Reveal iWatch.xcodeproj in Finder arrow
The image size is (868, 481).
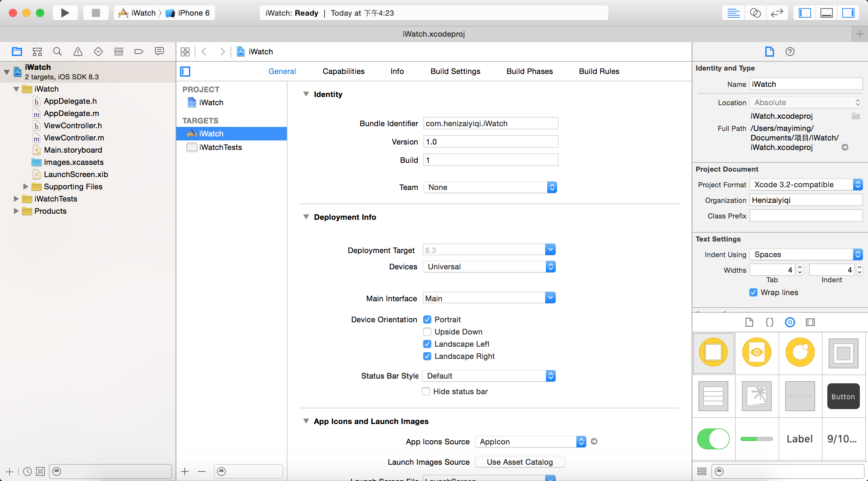[845, 147]
